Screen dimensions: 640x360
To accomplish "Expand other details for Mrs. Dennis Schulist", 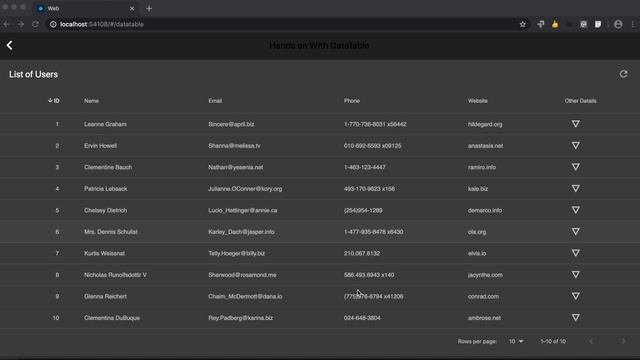I will pyautogui.click(x=576, y=231).
